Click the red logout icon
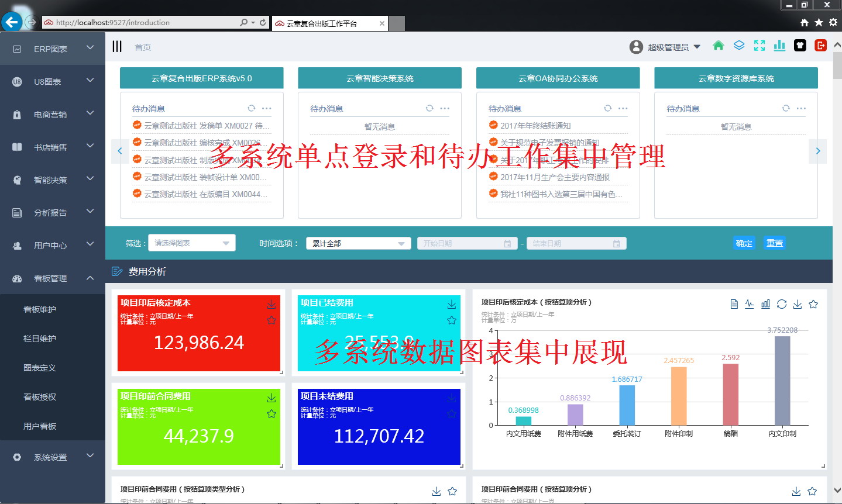This screenshot has width=842, height=504. [x=820, y=46]
